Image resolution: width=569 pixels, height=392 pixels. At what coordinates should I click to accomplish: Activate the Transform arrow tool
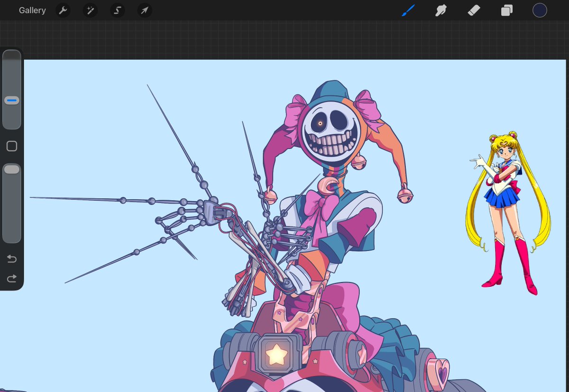click(145, 10)
